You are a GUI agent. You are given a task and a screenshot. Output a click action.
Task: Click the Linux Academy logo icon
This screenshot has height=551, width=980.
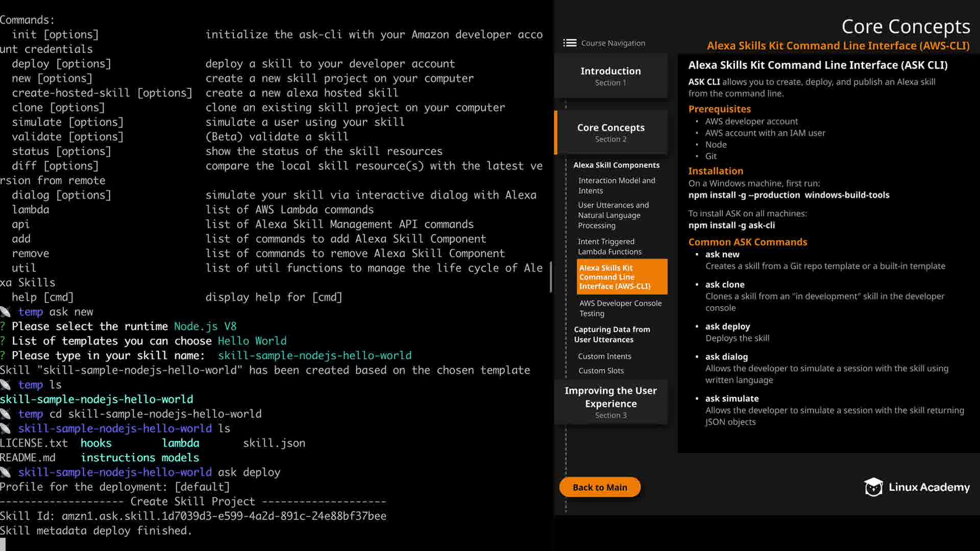pos(873,487)
